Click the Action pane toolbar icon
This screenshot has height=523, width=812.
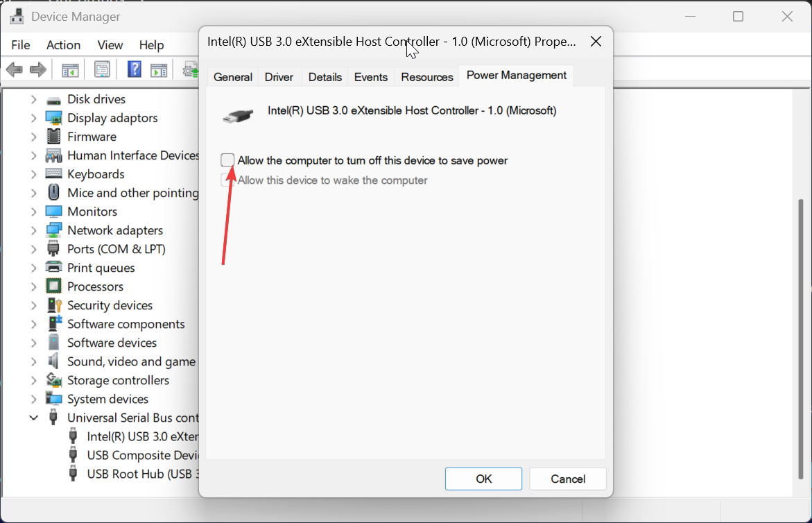click(159, 69)
